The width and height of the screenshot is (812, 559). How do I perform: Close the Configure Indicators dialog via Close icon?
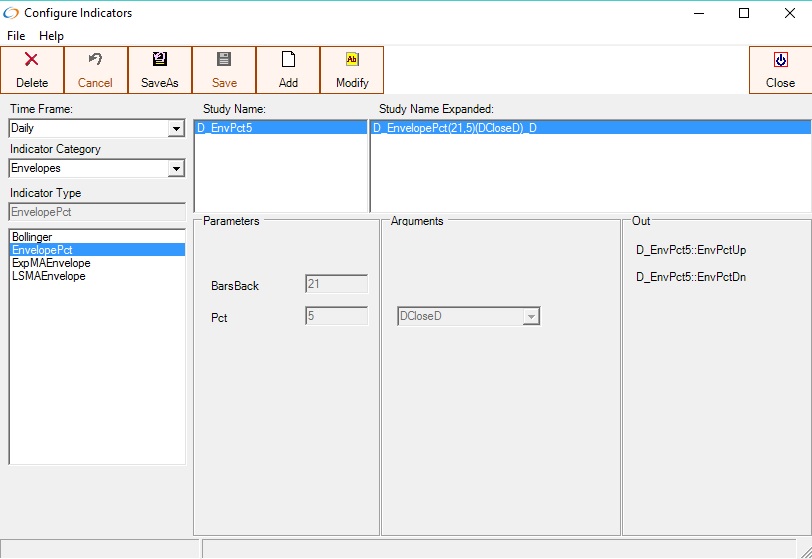[x=780, y=61]
